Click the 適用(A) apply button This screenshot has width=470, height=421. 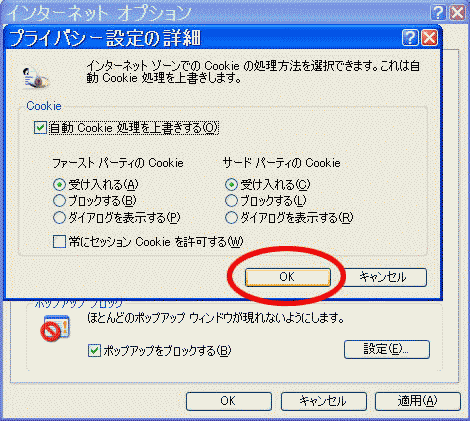(418, 401)
